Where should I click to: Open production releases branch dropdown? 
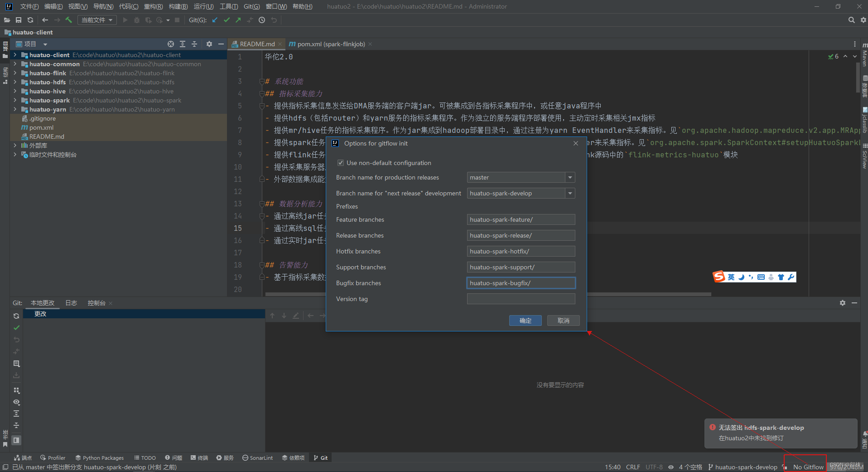pyautogui.click(x=570, y=177)
